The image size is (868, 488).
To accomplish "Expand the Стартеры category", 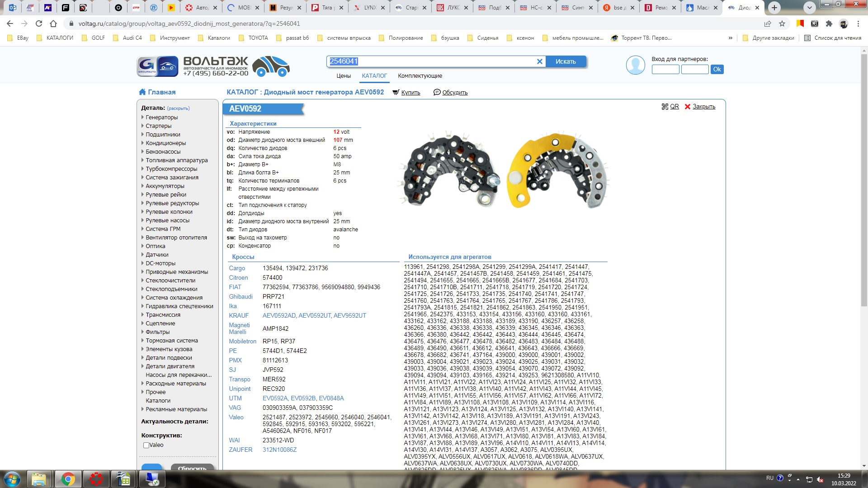I will tap(158, 126).
